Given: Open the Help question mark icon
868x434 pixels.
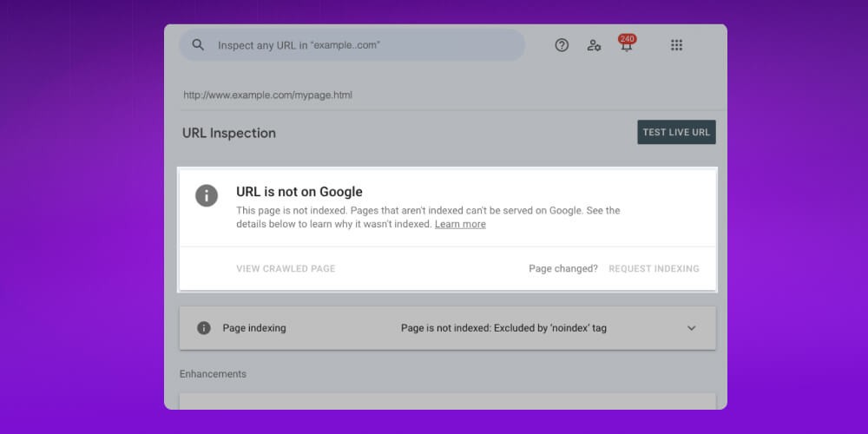Looking at the screenshot, I should pyautogui.click(x=562, y=45).
